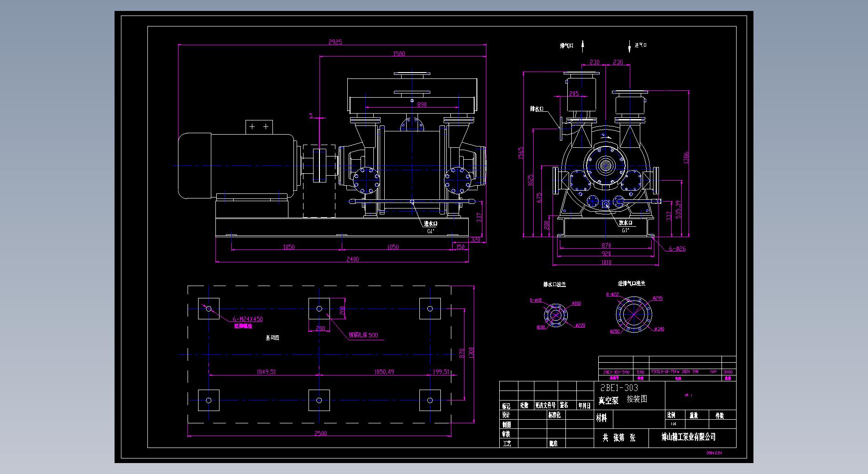Select the 6-M24X450 bolt callout
This screenshot has width=868, height=474.
click(248, 319)
